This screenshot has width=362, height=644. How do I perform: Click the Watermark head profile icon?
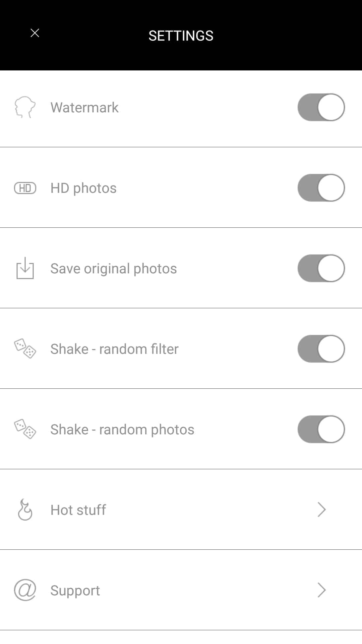coord(25,107)
